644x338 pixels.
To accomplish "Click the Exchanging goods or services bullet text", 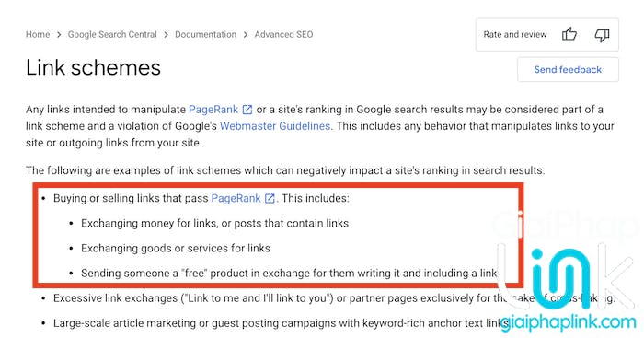I will coord(176,248).
